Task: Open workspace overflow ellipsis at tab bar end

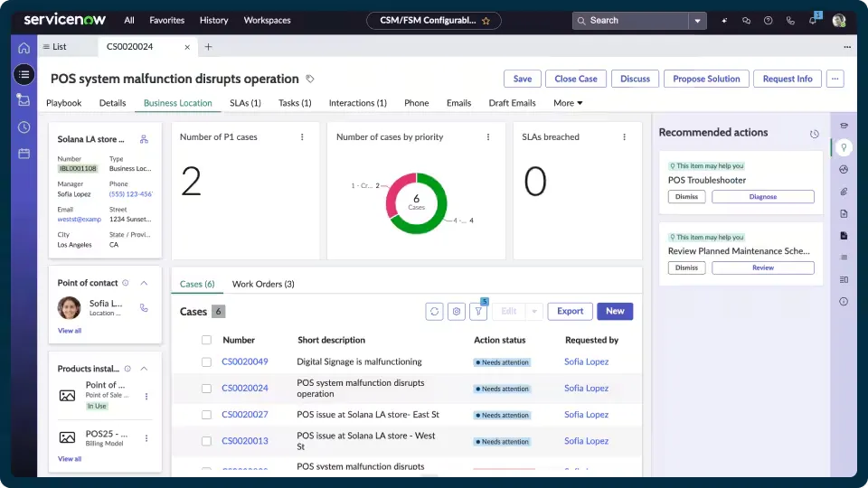Action: (847, 47)
